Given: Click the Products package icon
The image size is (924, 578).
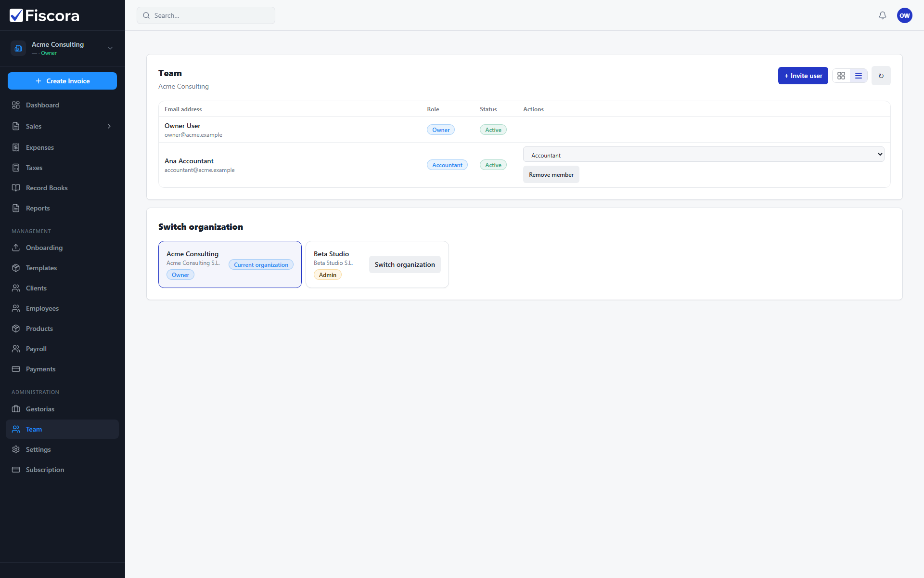Looking at the screenshot, I should tap(16, 328).
